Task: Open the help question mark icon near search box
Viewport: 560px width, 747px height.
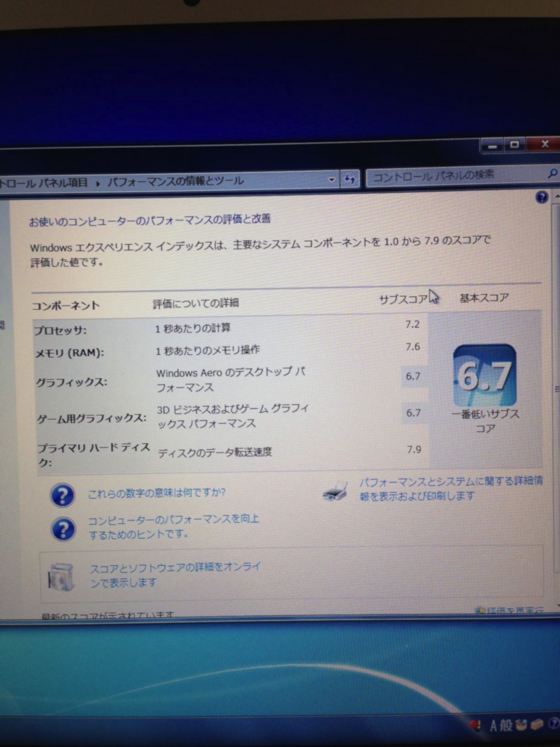Action: click(542, 197)
